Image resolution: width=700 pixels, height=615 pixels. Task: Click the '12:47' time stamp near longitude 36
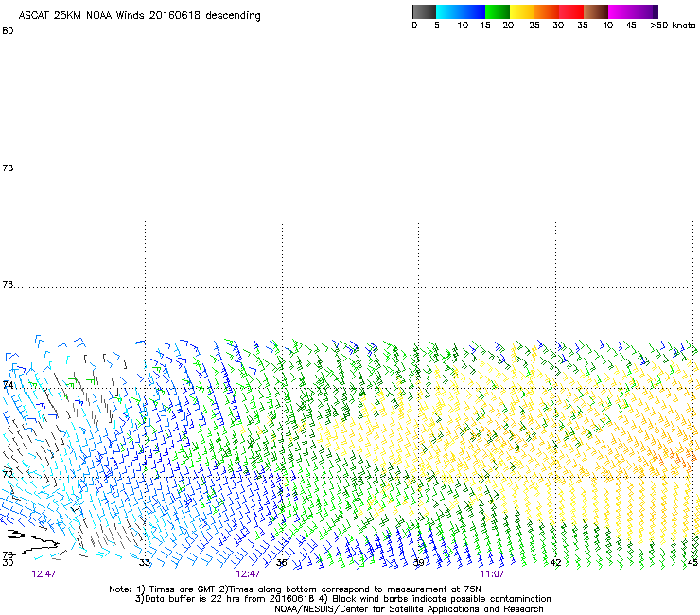[248, 574]
